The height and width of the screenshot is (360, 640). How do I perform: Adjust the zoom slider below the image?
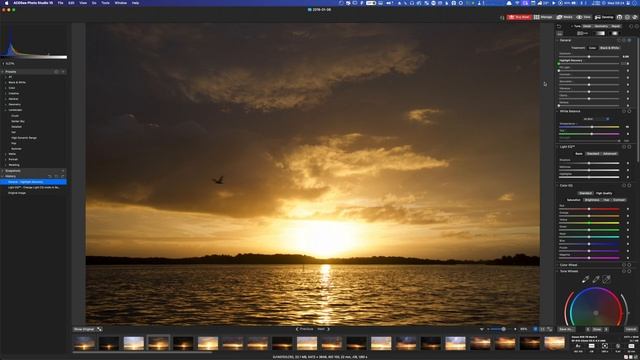498,329
